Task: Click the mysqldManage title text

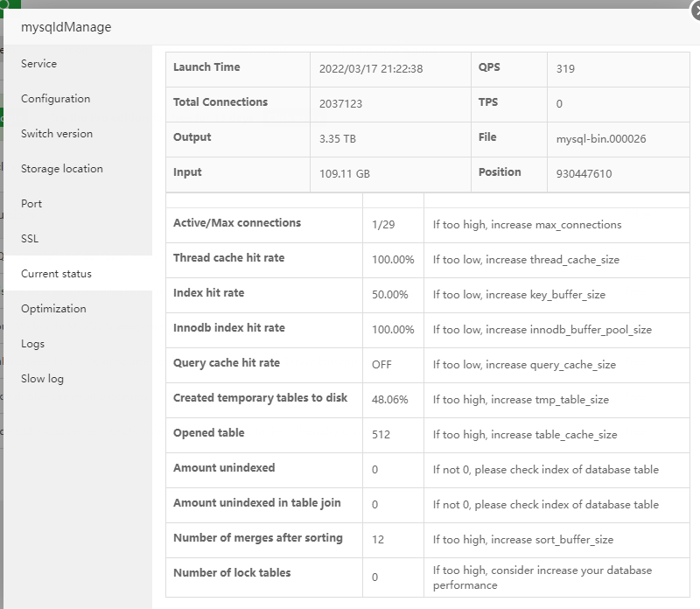Action: click(66, 27)
